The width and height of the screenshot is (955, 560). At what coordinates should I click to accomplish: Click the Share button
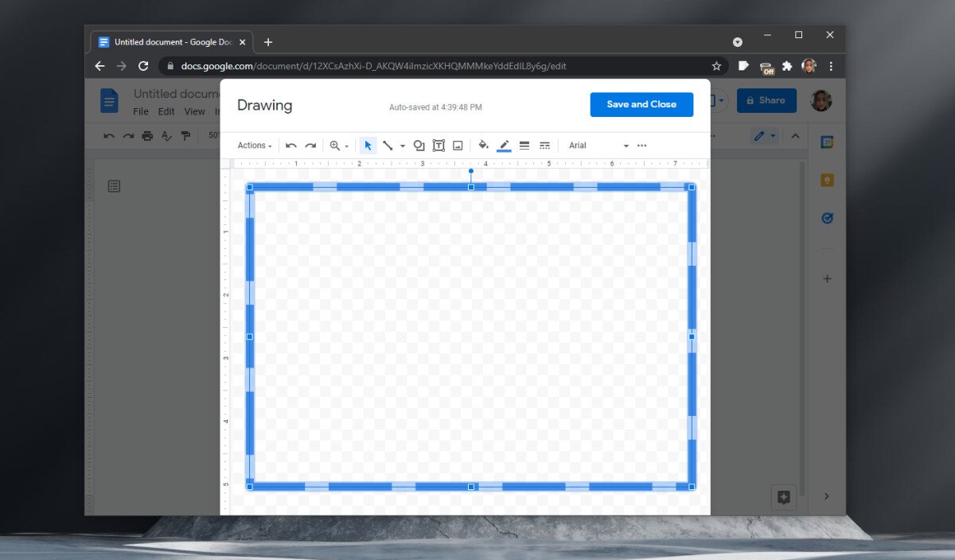point(766,100)
